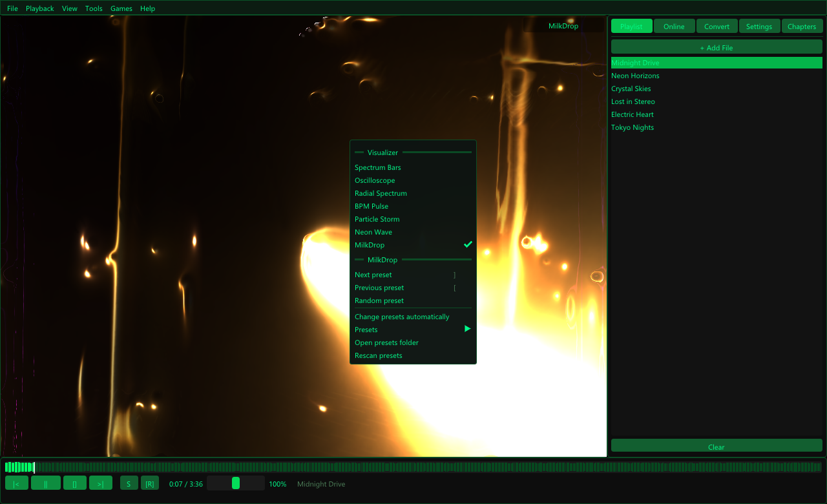Pick Neon Wave visualizer

click(x=413, y=232)
